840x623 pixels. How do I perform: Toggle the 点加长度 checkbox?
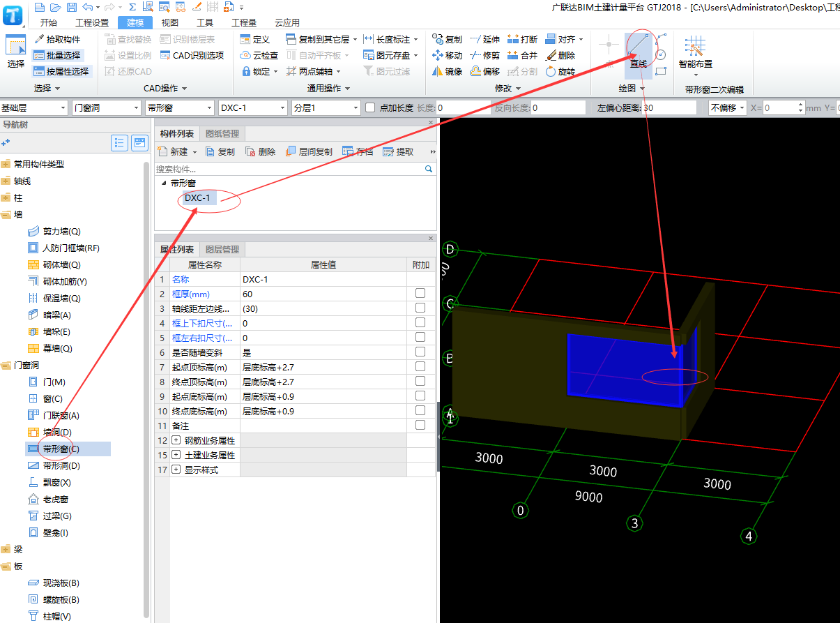[370, 107]
